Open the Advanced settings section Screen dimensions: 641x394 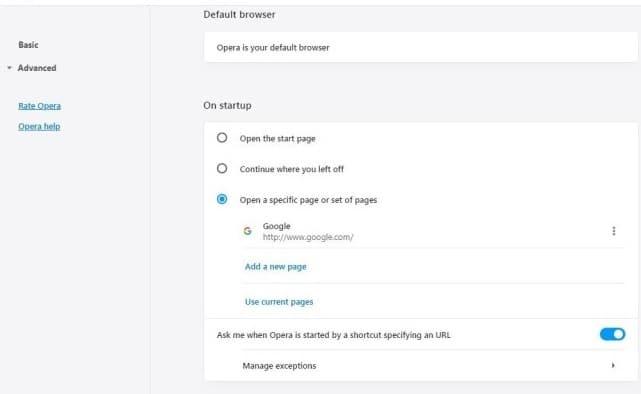point(37,68)
